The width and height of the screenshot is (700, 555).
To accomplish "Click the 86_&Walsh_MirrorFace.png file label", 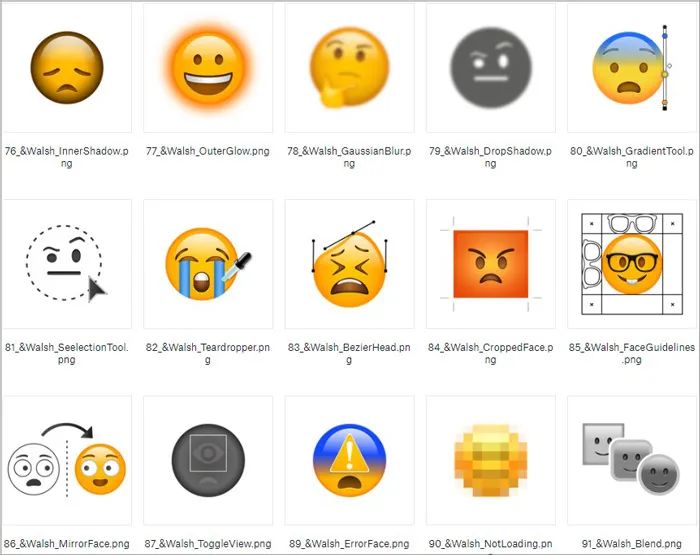I will click(x=67, y=544).
